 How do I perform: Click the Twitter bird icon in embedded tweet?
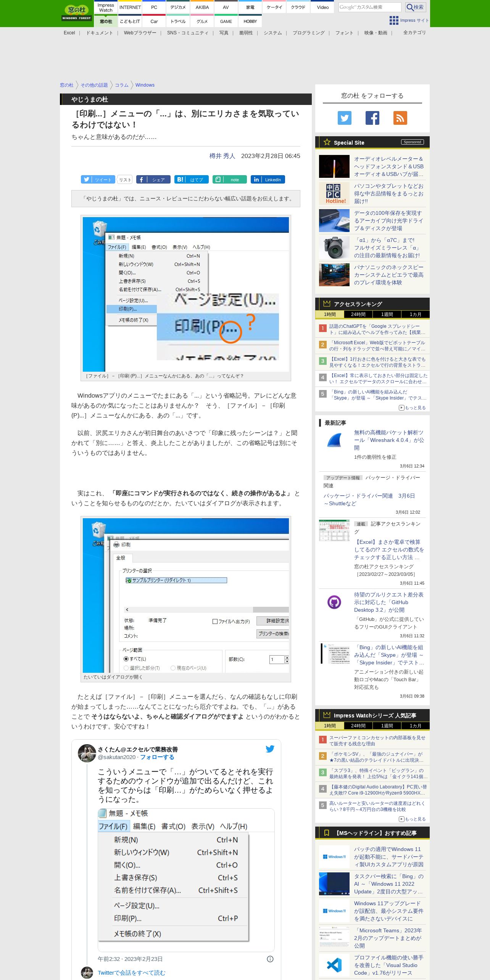(x=270, y=749)
